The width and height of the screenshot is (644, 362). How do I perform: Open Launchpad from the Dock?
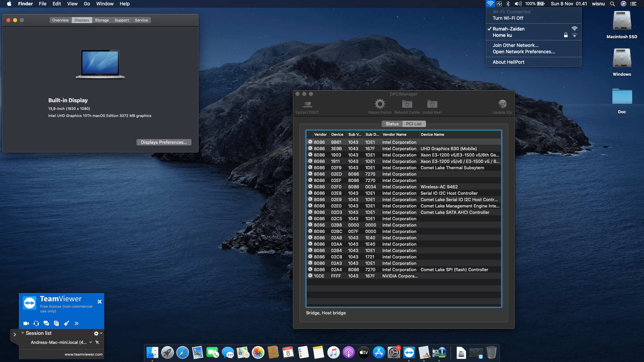[x=168, y=352]
